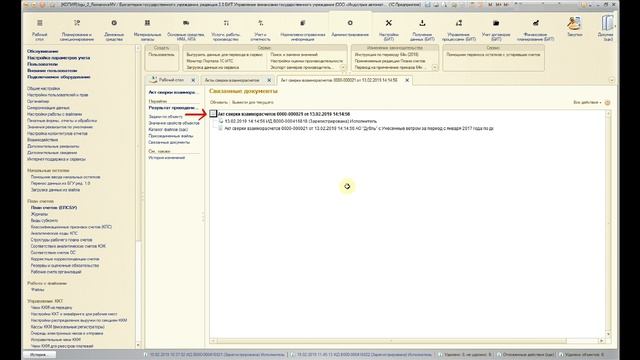Open Рабочие счета организаций link
The height and width of the screenshot is (360, 640).
(56, 272)
